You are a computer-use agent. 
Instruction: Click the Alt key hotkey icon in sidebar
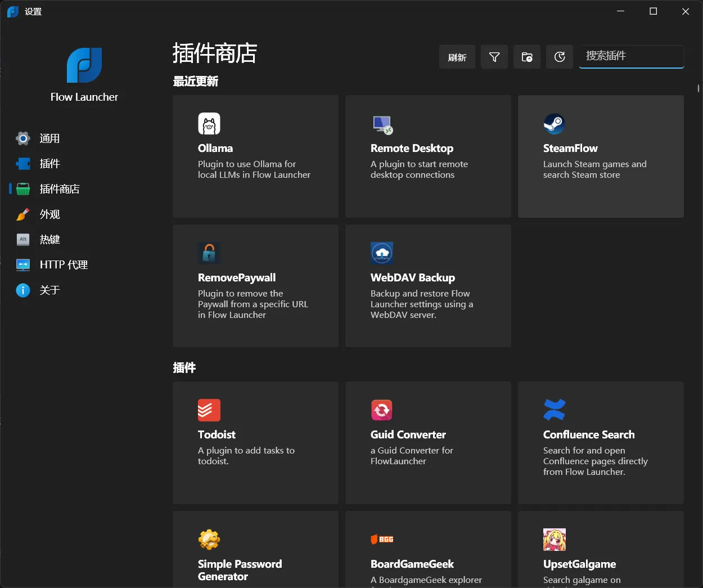pyautogui.click(x=23, y=239)
